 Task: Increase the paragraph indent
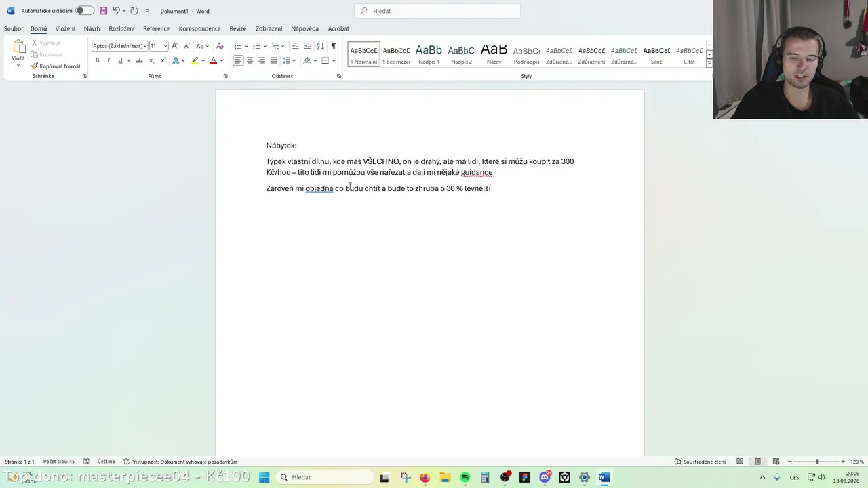pyautogui.click(x=307, y=46)
